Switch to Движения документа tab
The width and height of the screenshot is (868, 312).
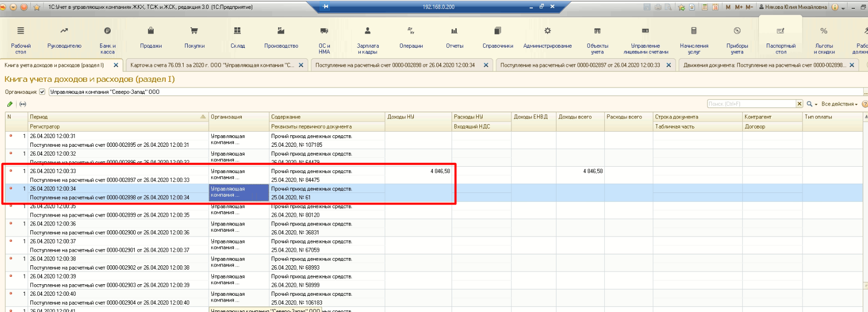tap(764, 65)
